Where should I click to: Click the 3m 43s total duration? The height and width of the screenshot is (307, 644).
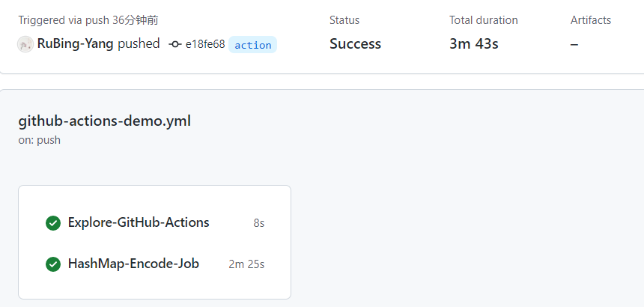[474, 44]
